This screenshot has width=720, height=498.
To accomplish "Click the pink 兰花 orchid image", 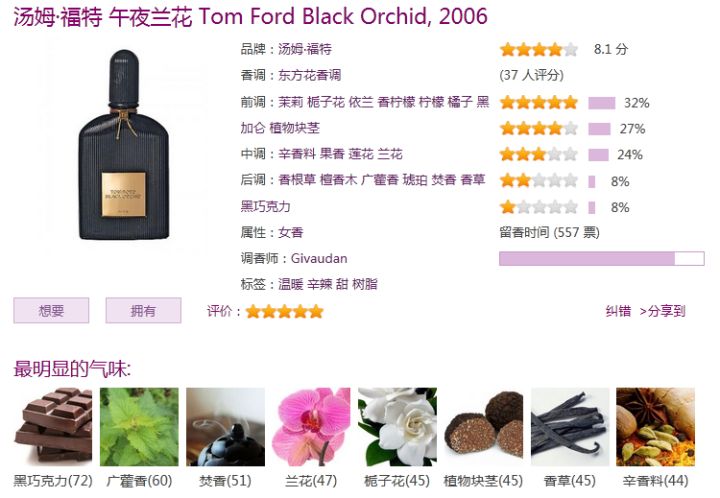I will click(311, 427).
